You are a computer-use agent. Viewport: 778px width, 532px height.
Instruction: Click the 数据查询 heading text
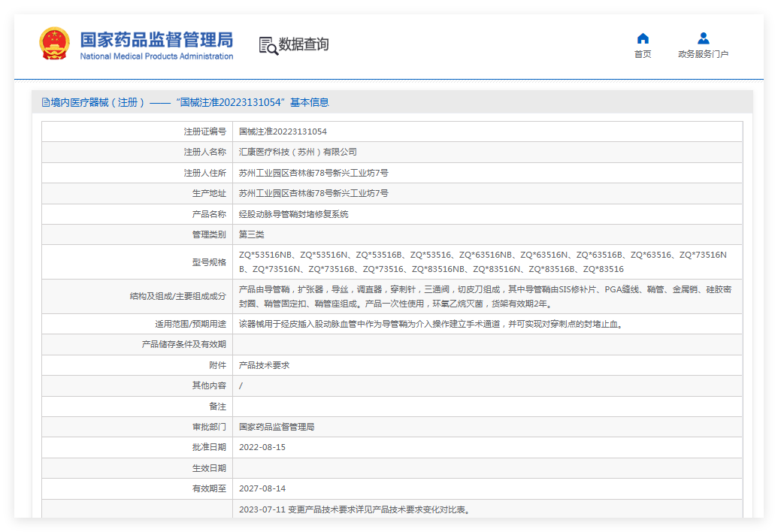(303, 44)
